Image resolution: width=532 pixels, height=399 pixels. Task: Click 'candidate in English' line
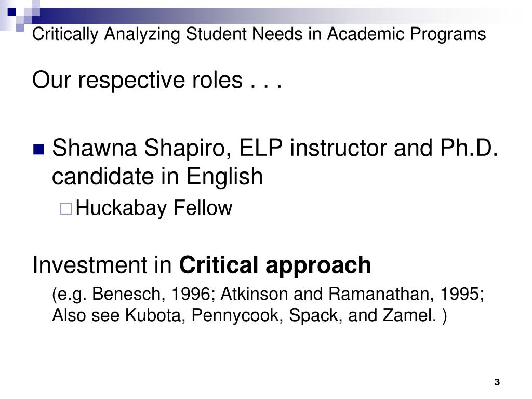(157, 177)
